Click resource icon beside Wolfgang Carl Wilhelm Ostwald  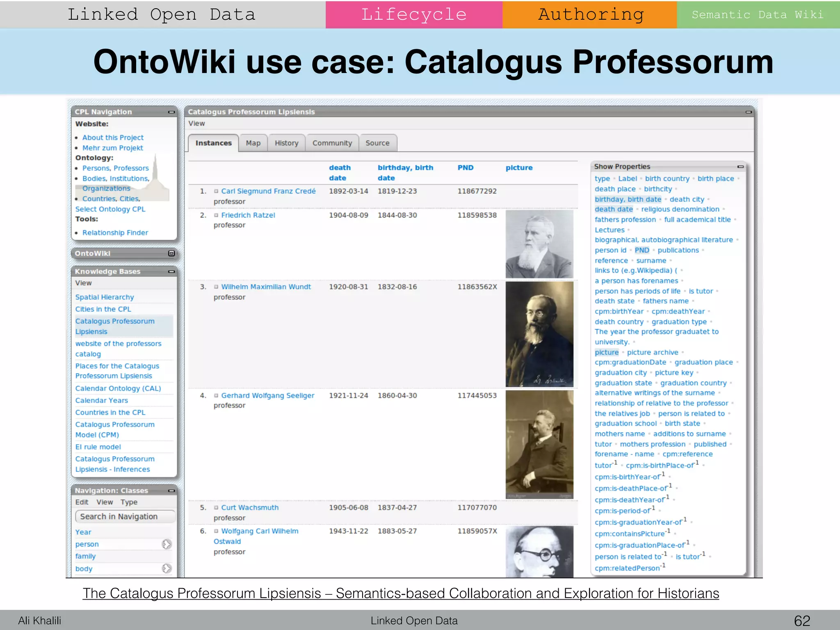[x=216, y=531]
